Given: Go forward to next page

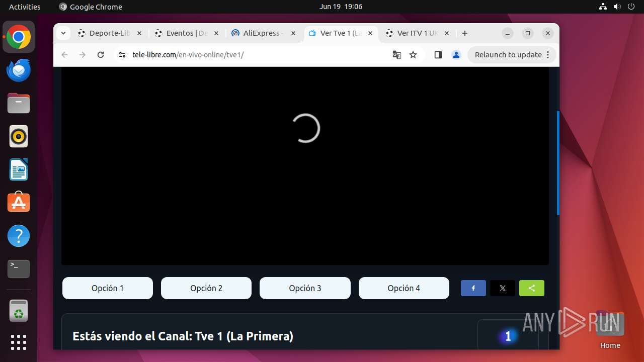Looking at the screenshot, I should pyautogui.click(x=83, y=55).
